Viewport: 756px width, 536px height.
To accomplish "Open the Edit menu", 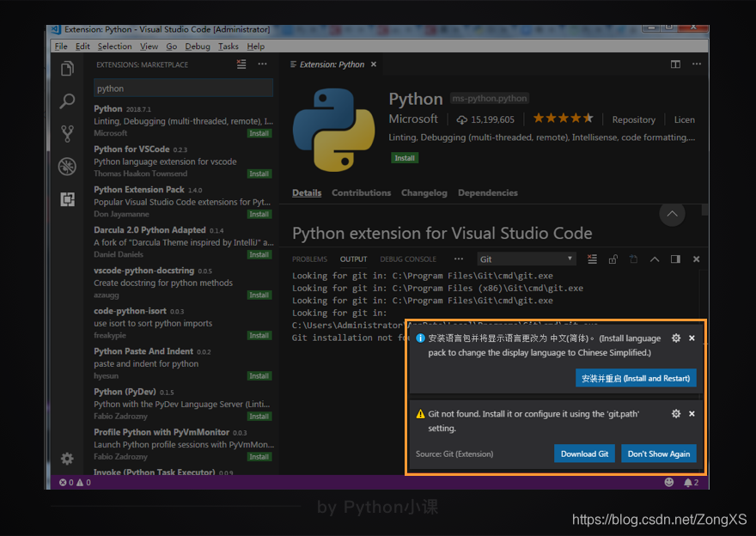I will point(82,46).
